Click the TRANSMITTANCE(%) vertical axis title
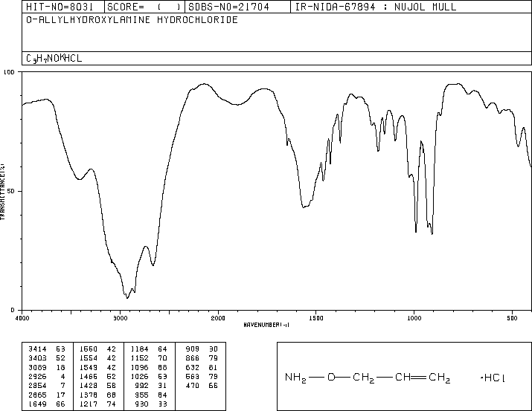The width and height of the screenshot is (532, 411). pyautogui.click(x=2, y=192)
